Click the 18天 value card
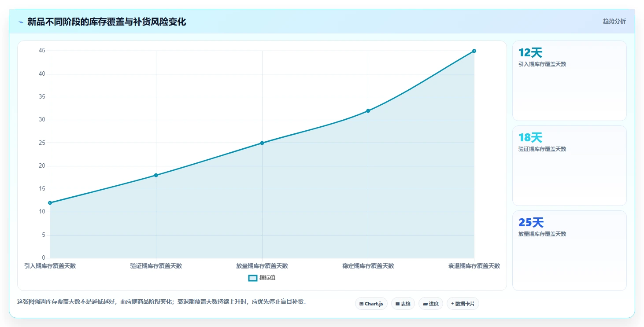Image resolution: width=644 pixels, height=327 pixels. (x=569, y=165)
